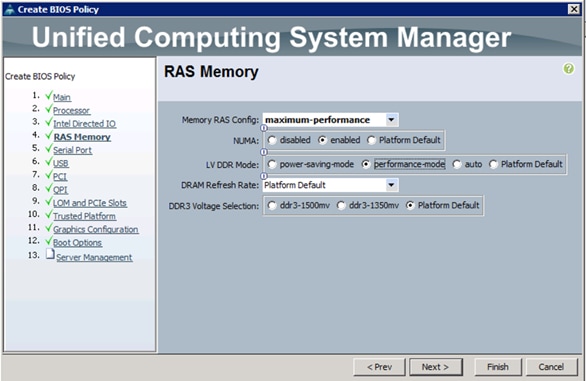Open the help question mark icon
586x381 pixels.
(x=568, y=68)
